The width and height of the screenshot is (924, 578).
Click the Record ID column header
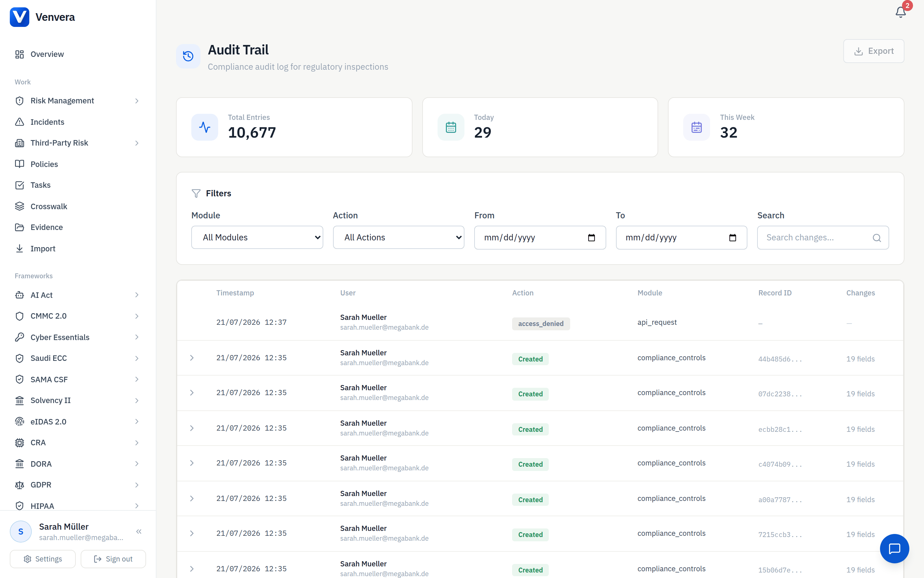click(x=775, y=293)
